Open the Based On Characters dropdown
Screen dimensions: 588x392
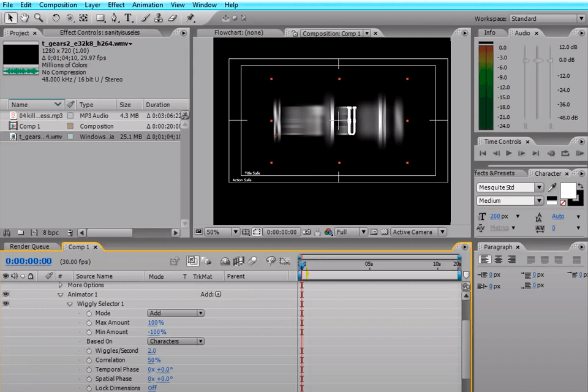pyautogui.click(x=175, y=341)
